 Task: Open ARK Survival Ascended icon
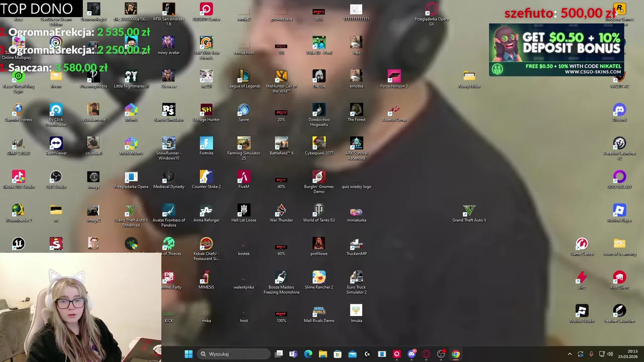tap(356, 148)
